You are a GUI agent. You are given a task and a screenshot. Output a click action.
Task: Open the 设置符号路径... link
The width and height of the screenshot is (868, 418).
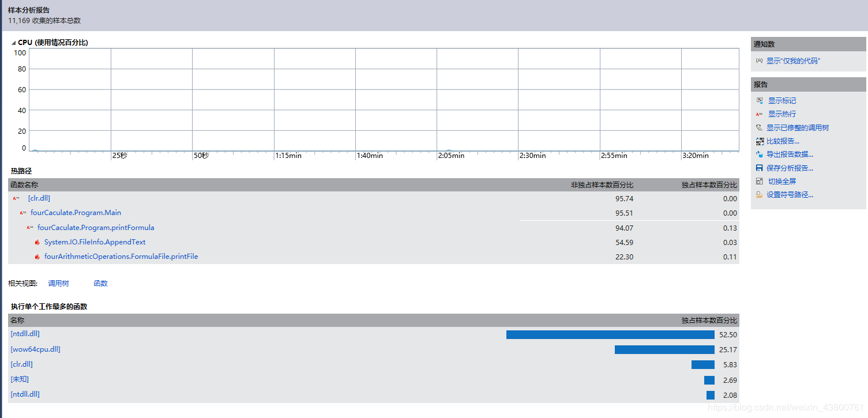pos(790,195)
